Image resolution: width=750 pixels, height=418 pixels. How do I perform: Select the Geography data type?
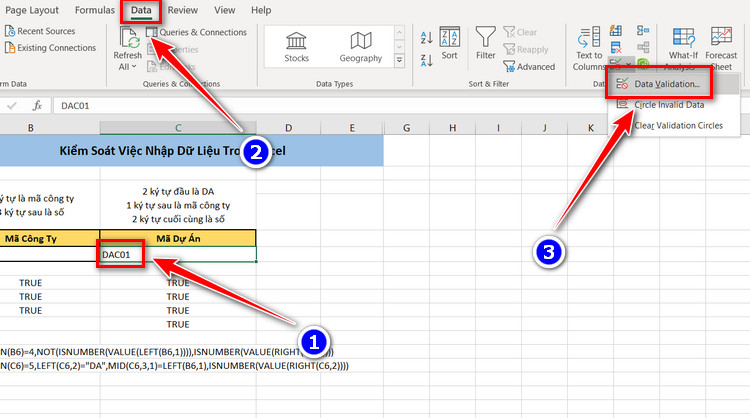361,47
